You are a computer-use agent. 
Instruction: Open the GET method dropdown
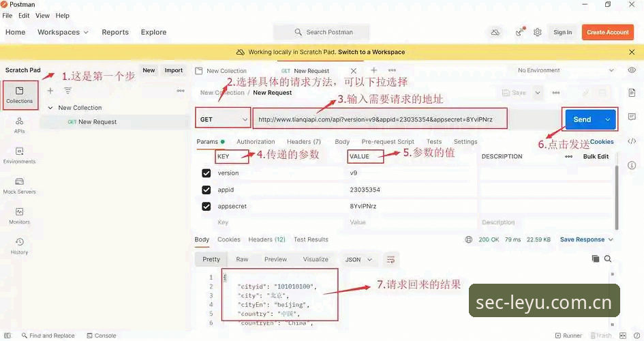[223, 119]
